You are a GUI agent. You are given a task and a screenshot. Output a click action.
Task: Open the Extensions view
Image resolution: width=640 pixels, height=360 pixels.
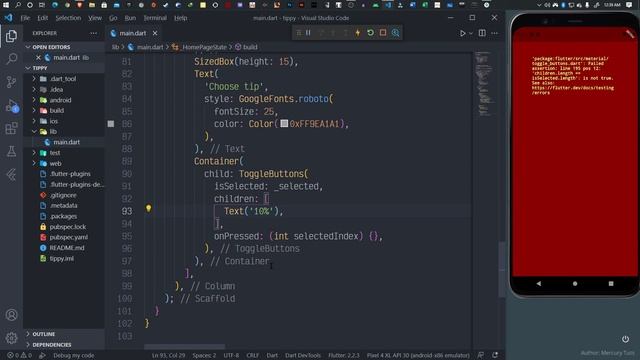11,129
